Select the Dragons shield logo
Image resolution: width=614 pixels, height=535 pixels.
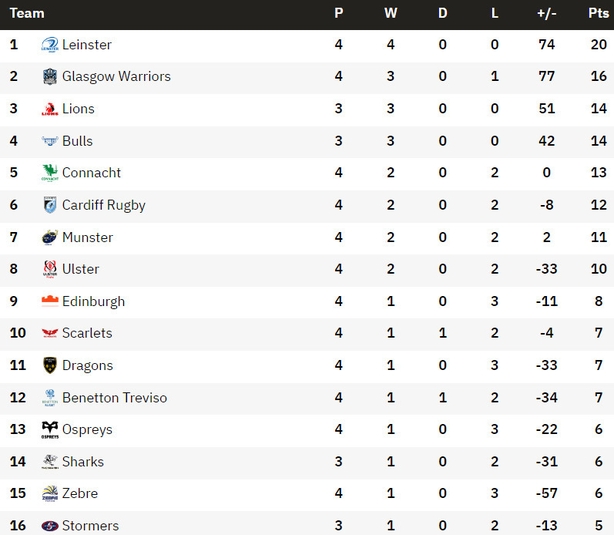point(50,365)
